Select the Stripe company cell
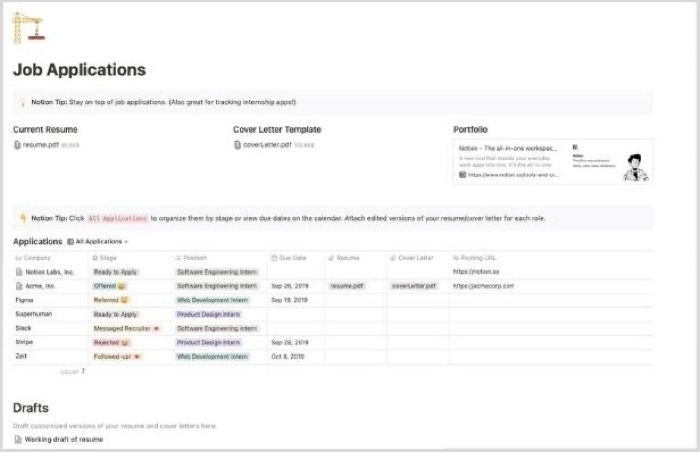The image size is (700, 452). click(50, 342)
